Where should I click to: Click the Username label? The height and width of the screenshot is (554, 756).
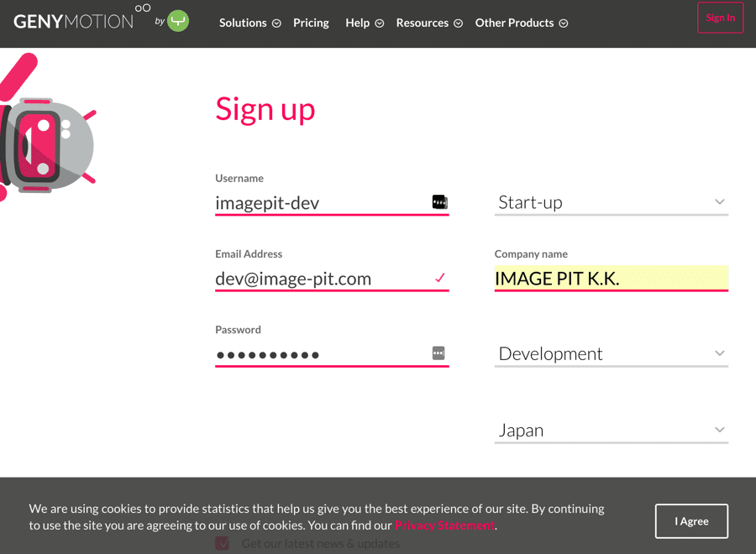[239, 178]
